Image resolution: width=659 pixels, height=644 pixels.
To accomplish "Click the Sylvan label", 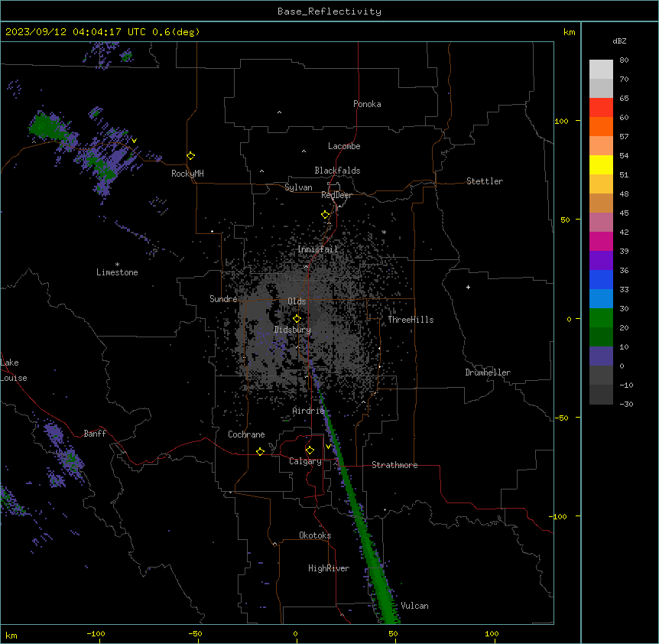I will pos(298,187).
